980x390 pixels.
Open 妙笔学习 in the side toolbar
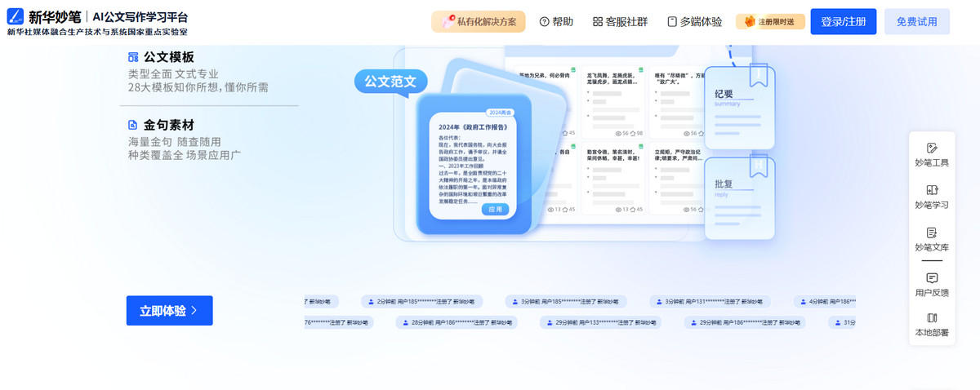932,197
